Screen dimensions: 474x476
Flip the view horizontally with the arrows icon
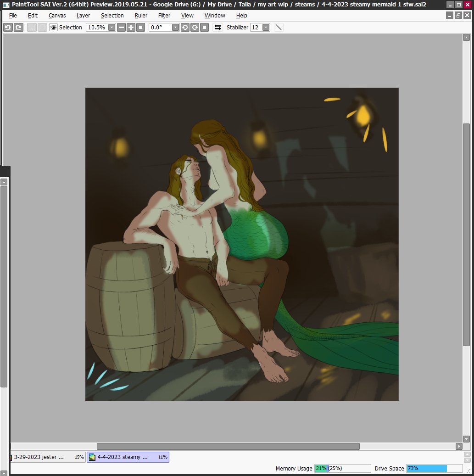click(x=217, y=28)
